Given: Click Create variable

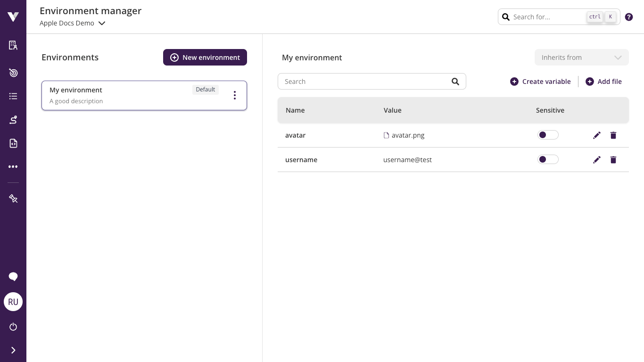Looking at the screenshot, I should click(x=540, y=82).
